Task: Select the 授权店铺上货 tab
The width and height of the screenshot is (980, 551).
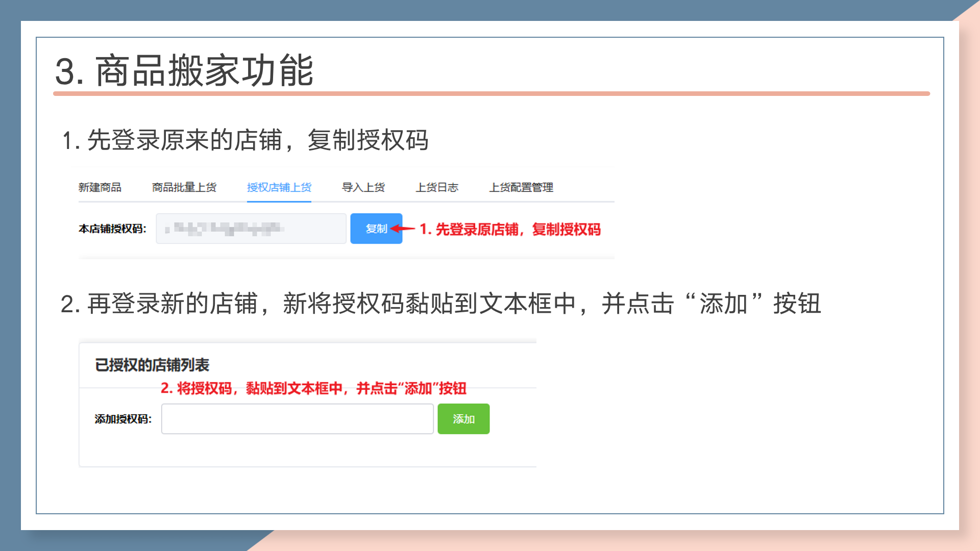Action: pyautogui.click(x=279, y=187)
